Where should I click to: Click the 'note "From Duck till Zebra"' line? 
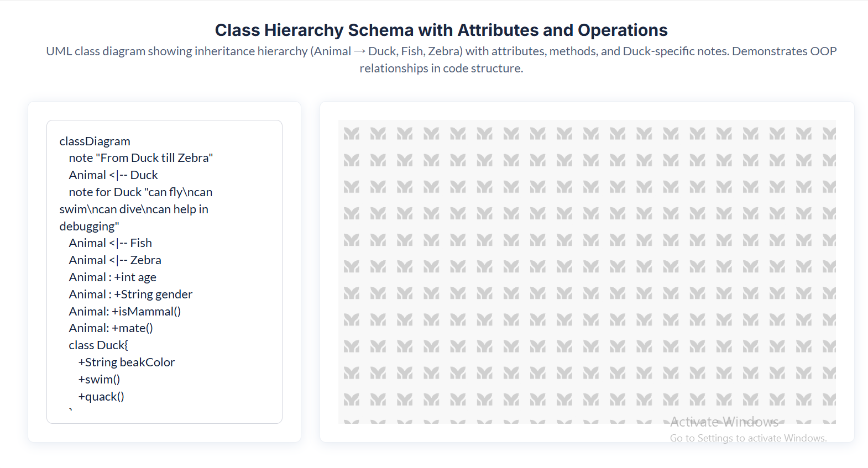(140, 158)
